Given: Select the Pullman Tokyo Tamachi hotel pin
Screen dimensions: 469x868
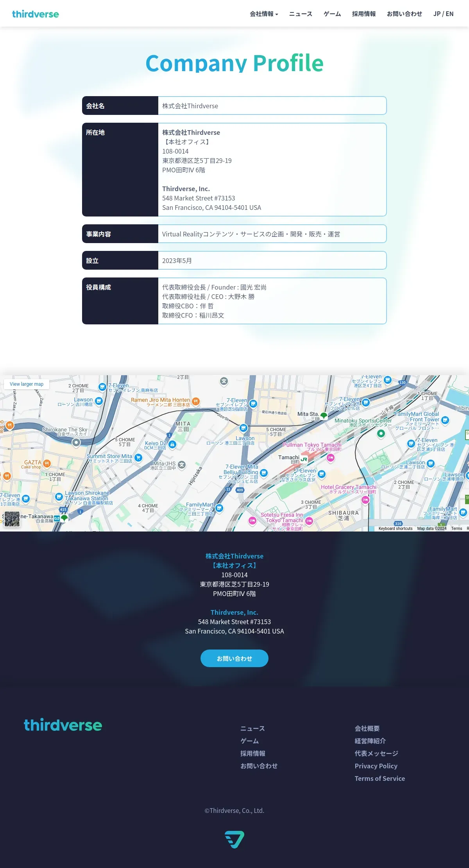Looking at the screenshot, I should point(331,458).
